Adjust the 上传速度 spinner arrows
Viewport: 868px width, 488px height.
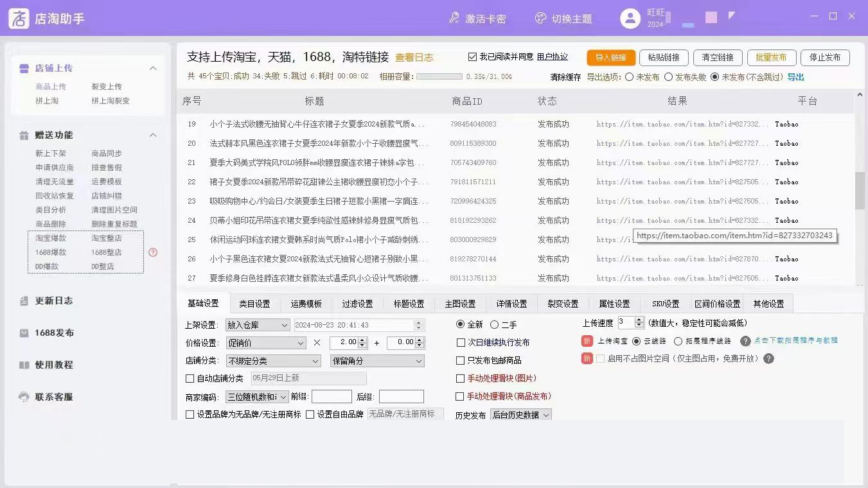639,322
